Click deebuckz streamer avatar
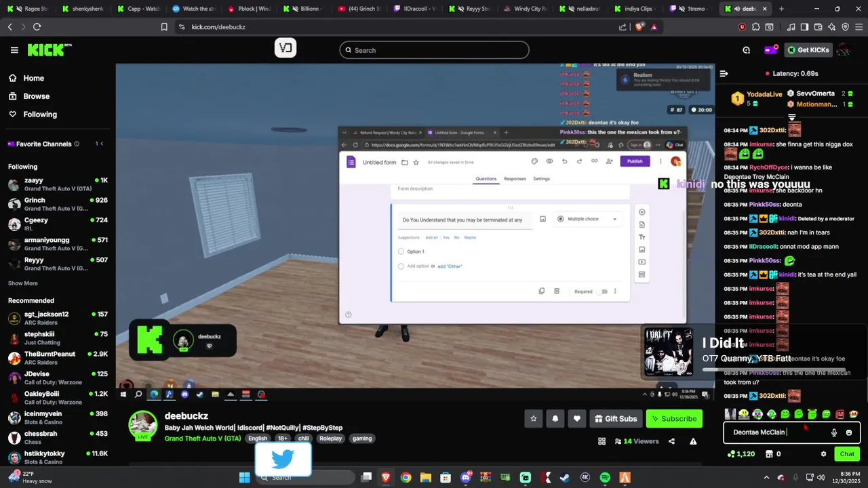The height and width of the screenshot is (488, 868). click(143, 424)
